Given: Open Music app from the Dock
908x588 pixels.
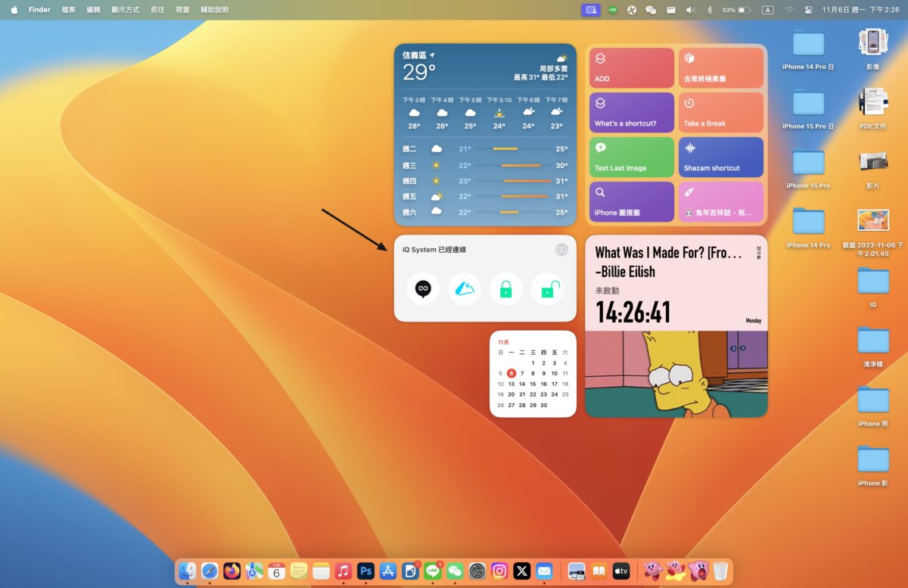Looking at the screenshot, I should (x=344, y=571).
